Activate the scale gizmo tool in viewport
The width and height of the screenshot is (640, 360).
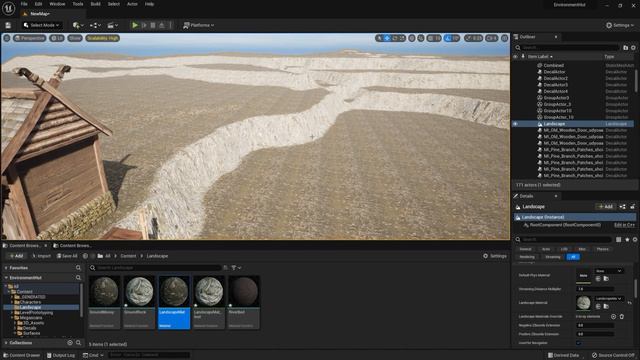(x=402, y=38)
